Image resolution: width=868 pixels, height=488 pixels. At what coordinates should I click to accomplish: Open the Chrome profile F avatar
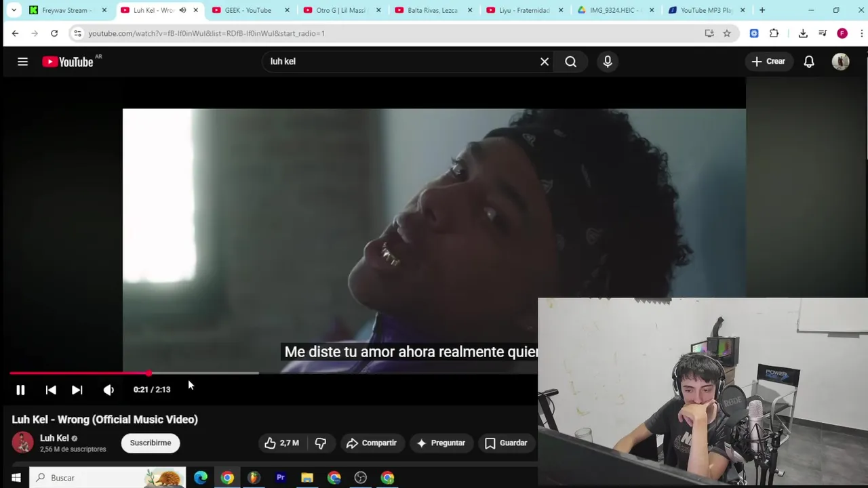[x=842, y=33]
